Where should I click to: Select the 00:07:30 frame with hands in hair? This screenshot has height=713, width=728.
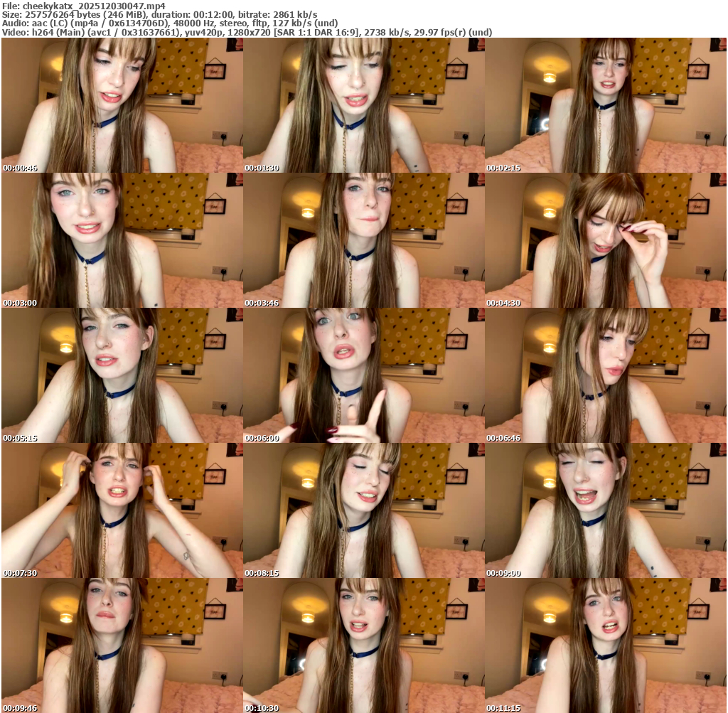pyautogui.click(x=122, y=510)
